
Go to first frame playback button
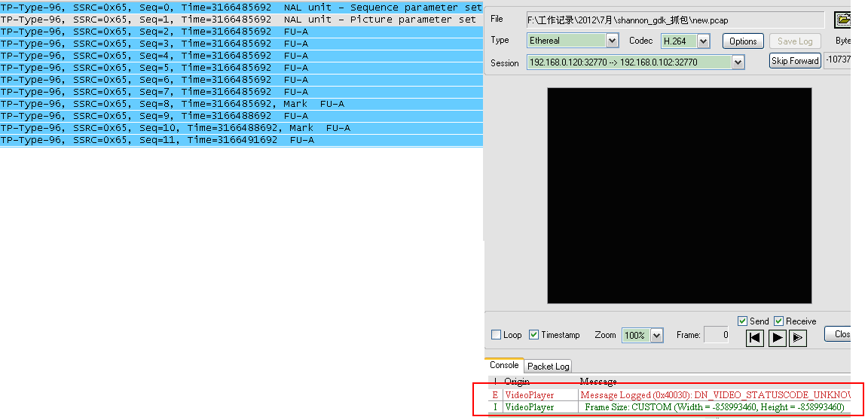755,338
